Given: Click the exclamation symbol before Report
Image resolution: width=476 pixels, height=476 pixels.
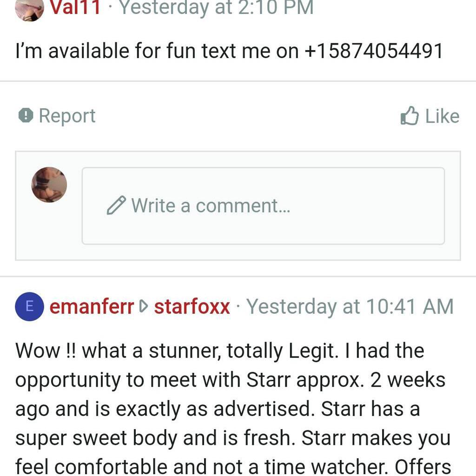Looking at the screenshot, I should coord(26,116).
